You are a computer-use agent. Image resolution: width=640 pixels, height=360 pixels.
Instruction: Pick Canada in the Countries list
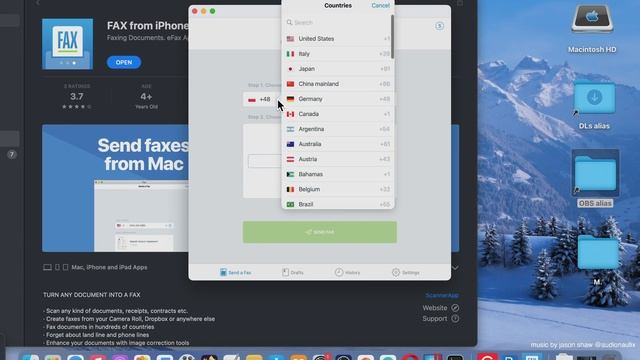338,114
